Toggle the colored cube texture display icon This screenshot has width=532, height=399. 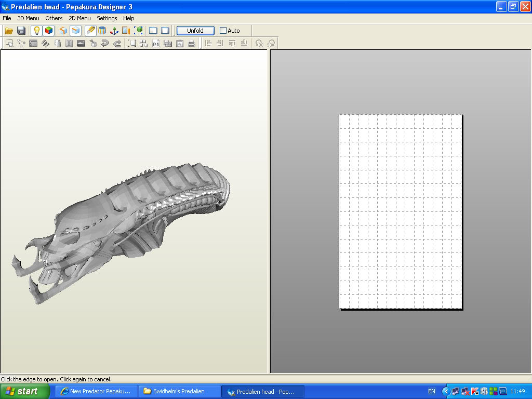click(49, 31)
